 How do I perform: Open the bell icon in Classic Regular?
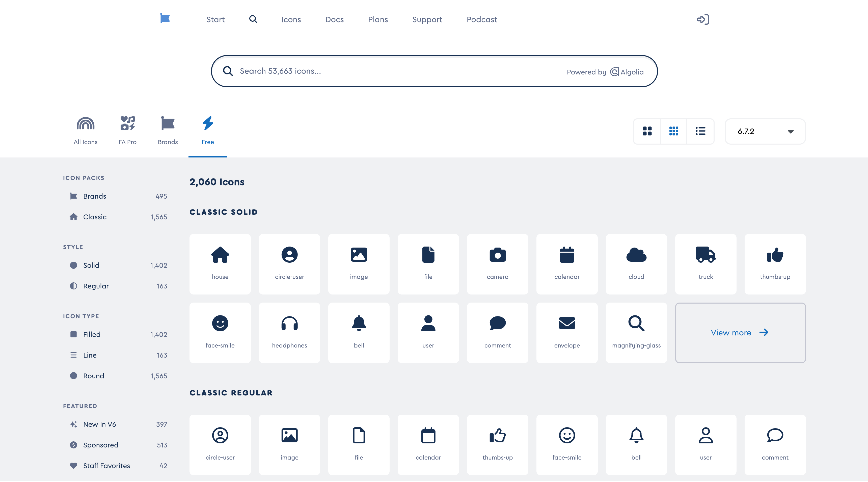pos(636,444)
